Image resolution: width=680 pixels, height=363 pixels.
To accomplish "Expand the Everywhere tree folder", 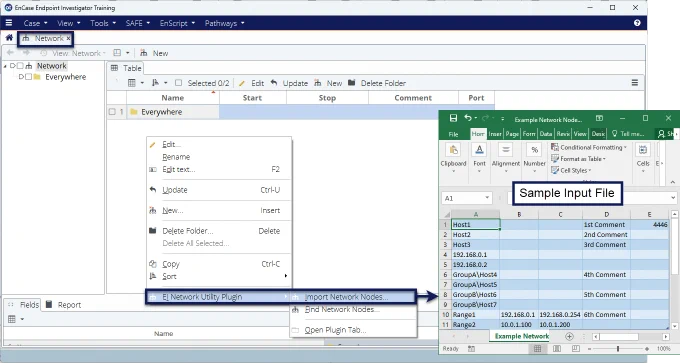I will point(21,77).
